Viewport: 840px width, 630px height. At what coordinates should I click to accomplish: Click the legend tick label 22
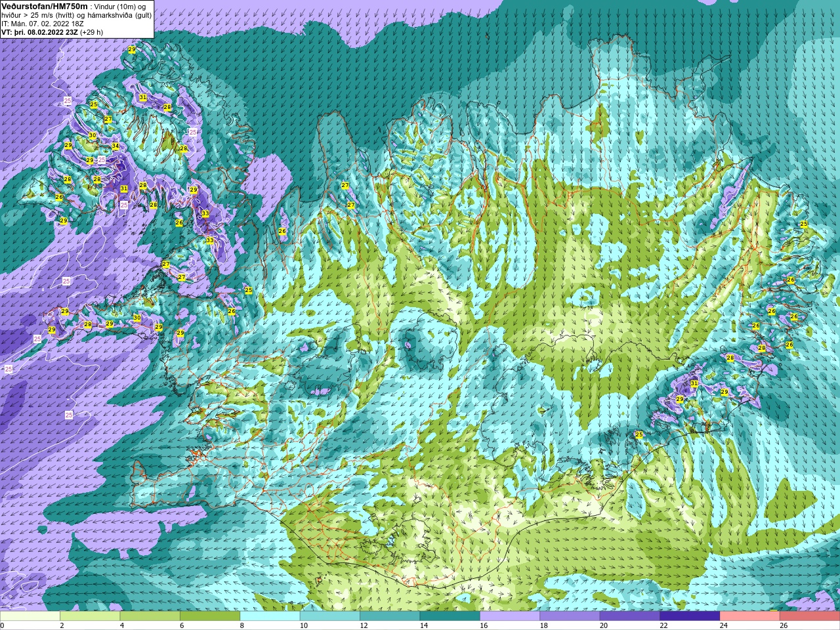pyautogui.click(x=663, y=625)
